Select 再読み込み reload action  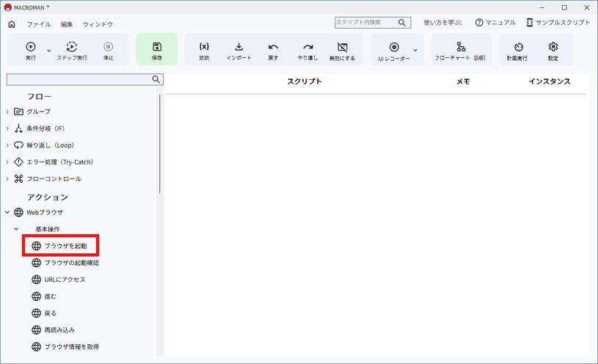(x=54, y=330)
